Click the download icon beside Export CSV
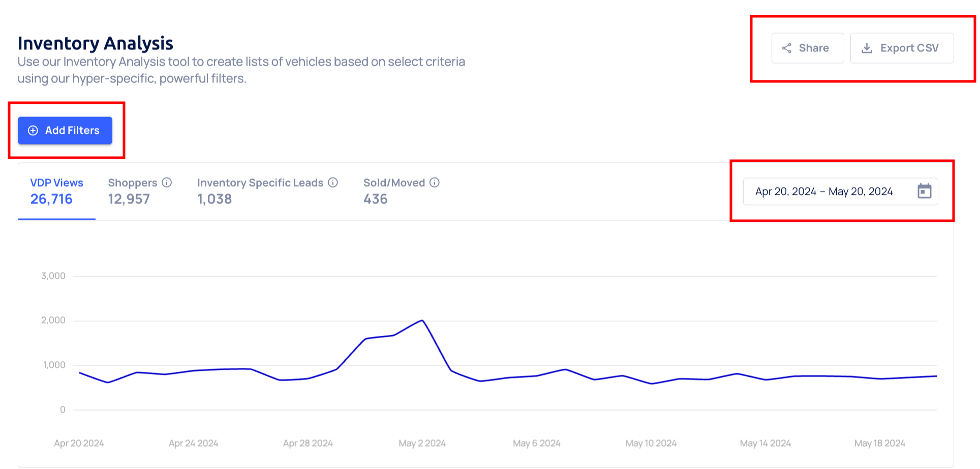This screenshot has height=469, width=980. tap(867, 48)
